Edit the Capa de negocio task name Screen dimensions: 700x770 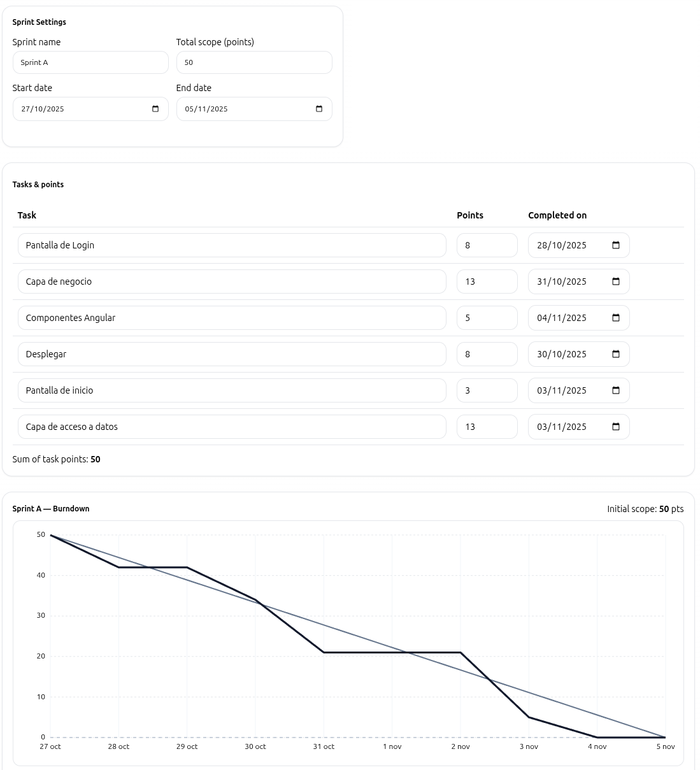point(232,282)
